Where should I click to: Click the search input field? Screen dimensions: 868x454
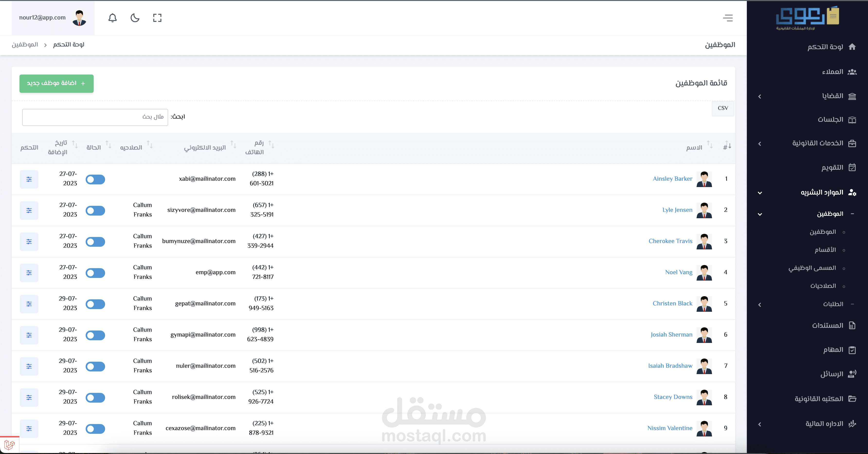(x=95, y=117)
